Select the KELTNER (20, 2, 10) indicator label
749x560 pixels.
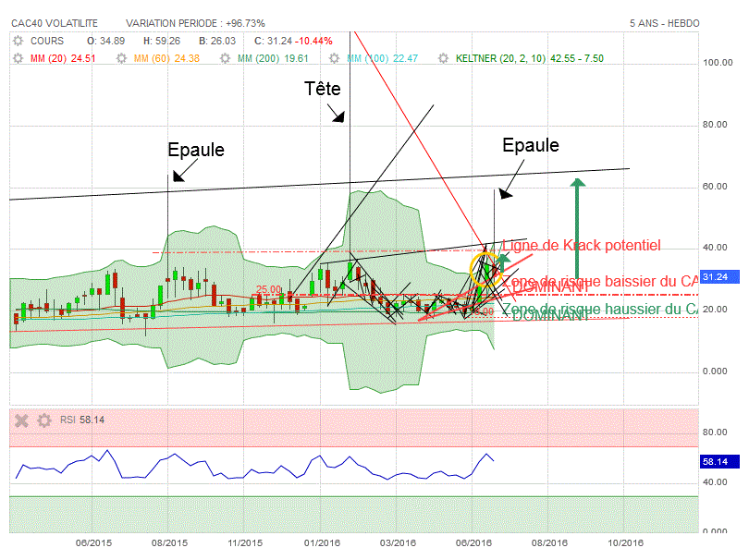530,58
